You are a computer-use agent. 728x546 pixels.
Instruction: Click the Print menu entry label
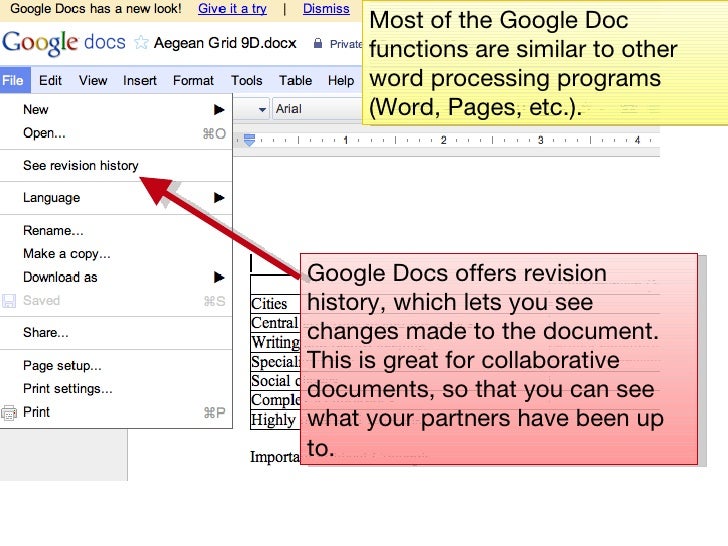click(x=36, y=412)
